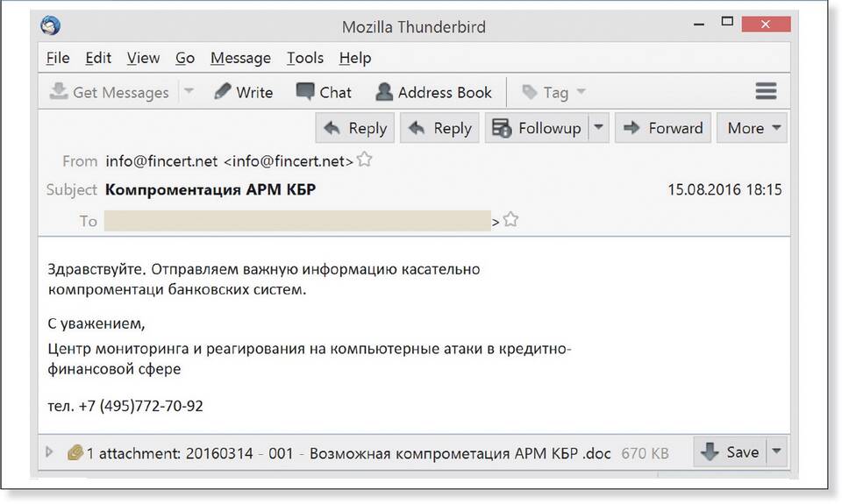This screenshot has height=504, width=842.
Task: Click the attachment size 670 KB
Action: pyautogui.click(x=645, y=453)
